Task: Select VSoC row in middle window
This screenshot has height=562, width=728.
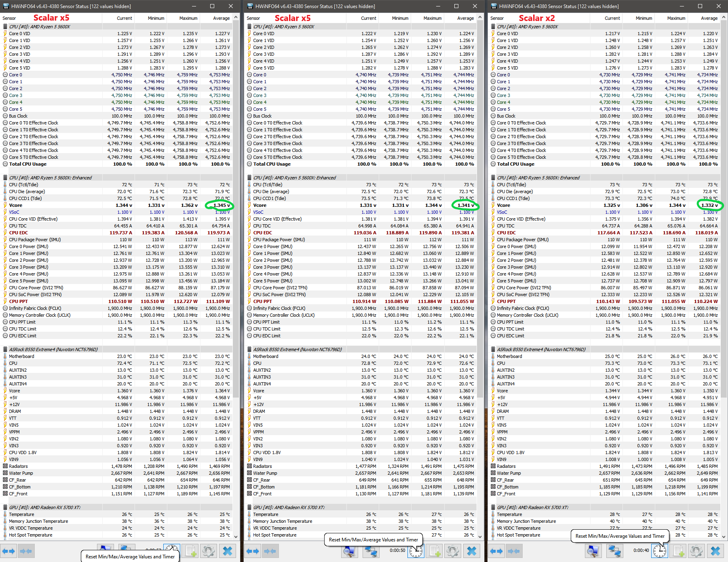Action: click(x=361, y=212)
